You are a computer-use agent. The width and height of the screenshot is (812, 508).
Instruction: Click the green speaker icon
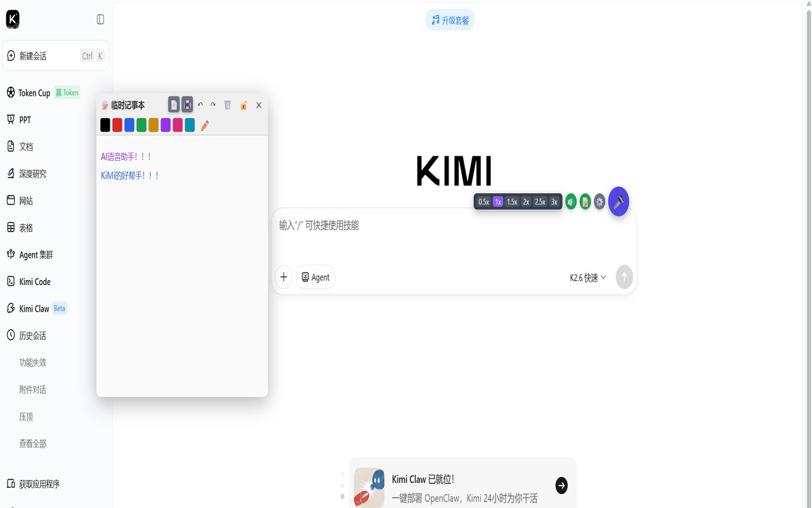coord(571,202)
